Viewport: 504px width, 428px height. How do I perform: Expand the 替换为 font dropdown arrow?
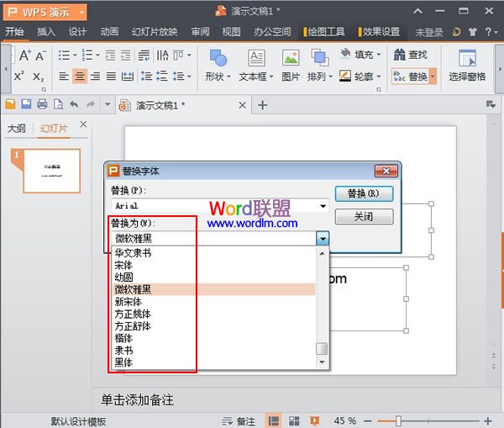coord(323,239)
